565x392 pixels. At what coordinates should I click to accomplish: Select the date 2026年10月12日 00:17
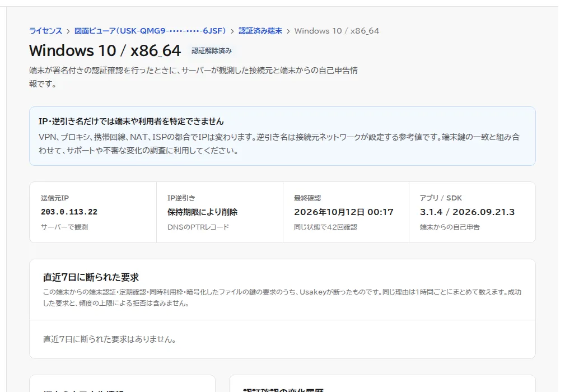click(x=344, y=212)
